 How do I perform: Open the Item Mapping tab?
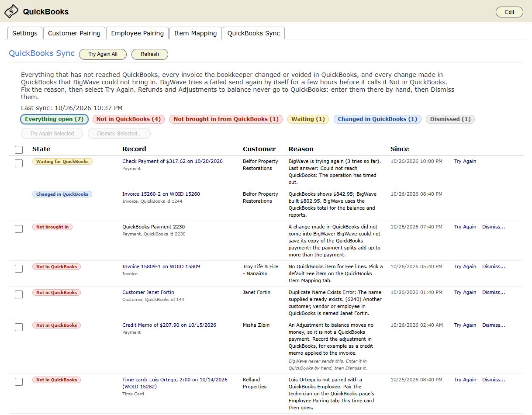coord(196,33)
